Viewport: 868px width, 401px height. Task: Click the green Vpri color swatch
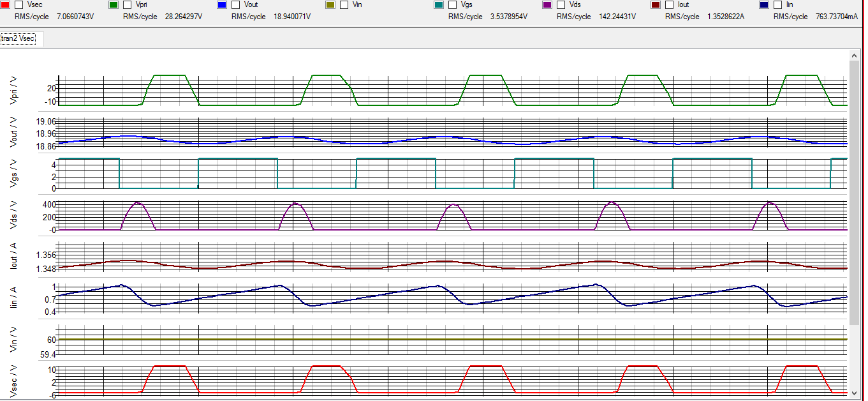point(113,4)
